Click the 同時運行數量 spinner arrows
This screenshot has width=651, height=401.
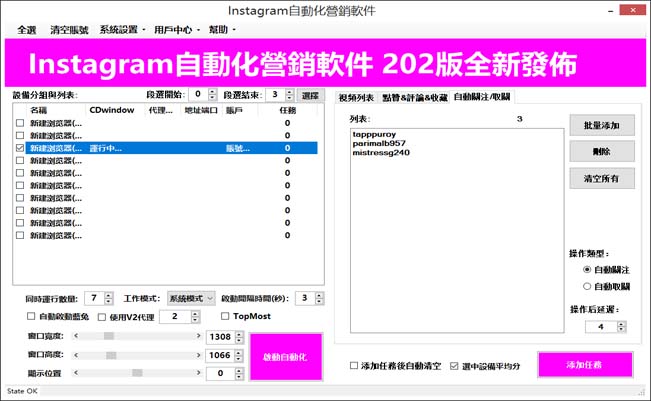[109, 298]
